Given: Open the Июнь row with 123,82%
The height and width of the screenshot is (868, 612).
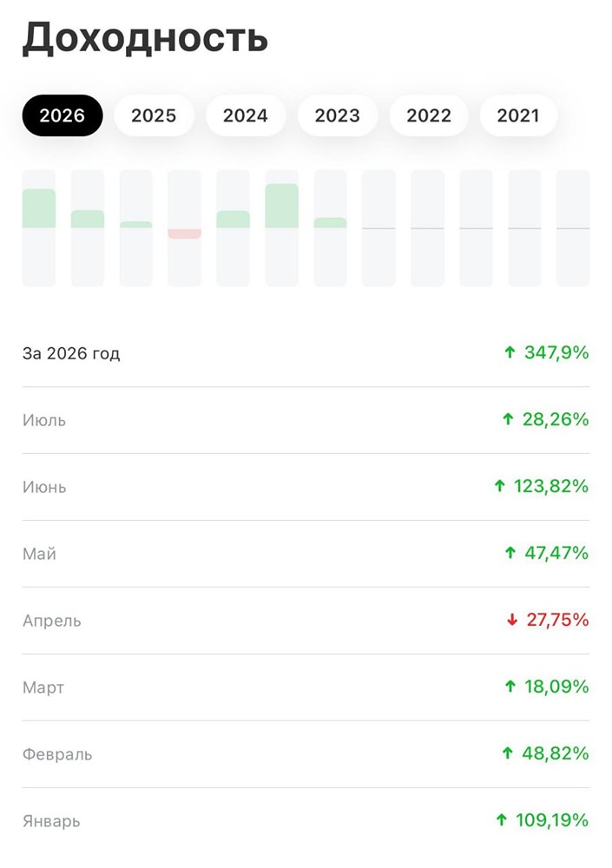Looking at the screenshot, I should coord(306,487).
